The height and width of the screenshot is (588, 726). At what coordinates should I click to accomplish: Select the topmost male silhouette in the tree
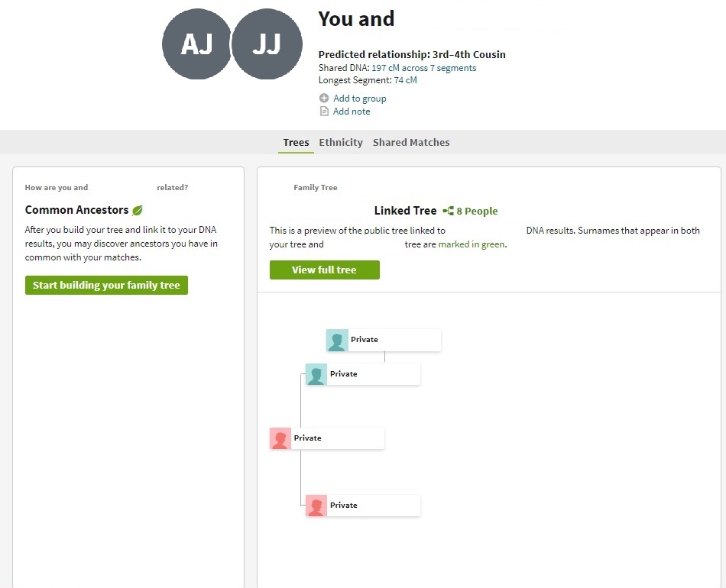pyautogui.click(x=337, y=341)
